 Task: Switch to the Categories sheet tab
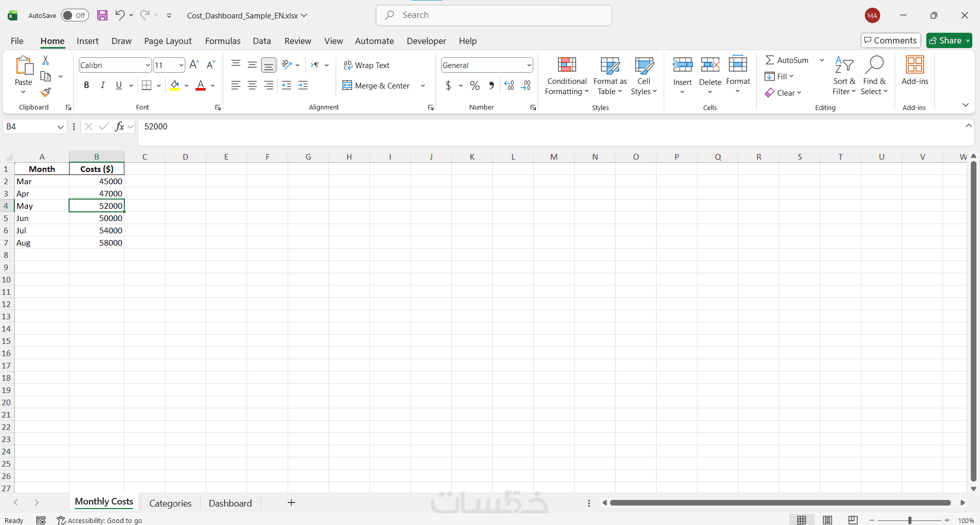pos(170,503)
